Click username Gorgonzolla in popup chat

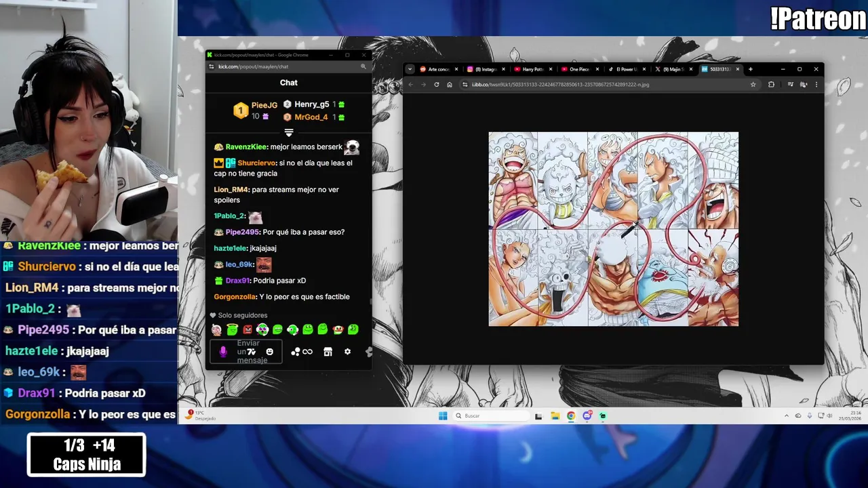(x=235, y=297)
